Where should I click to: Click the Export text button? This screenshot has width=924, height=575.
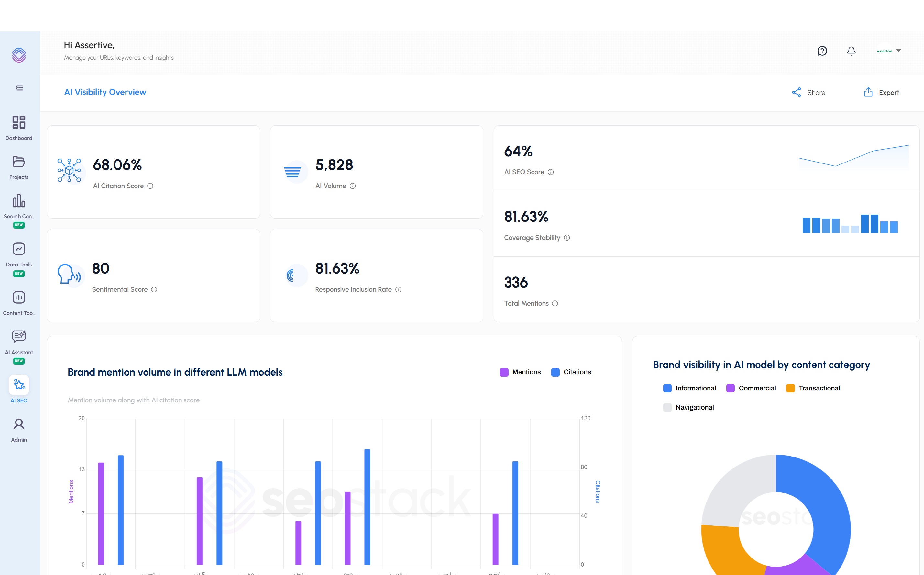(889, 92)
